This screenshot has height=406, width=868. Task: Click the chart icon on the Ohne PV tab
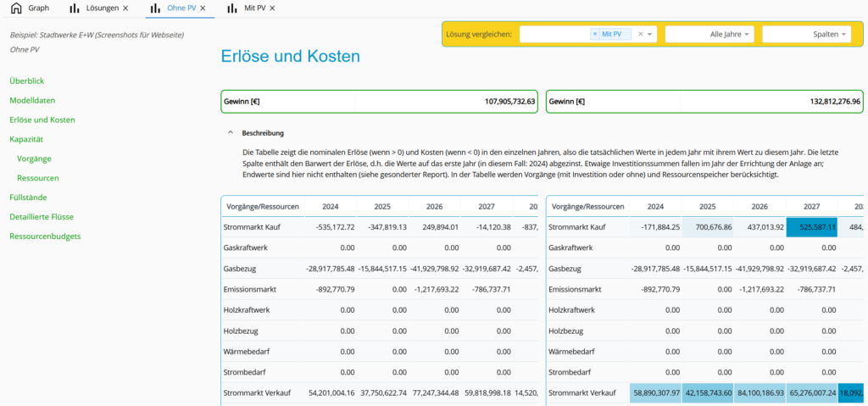155,8
